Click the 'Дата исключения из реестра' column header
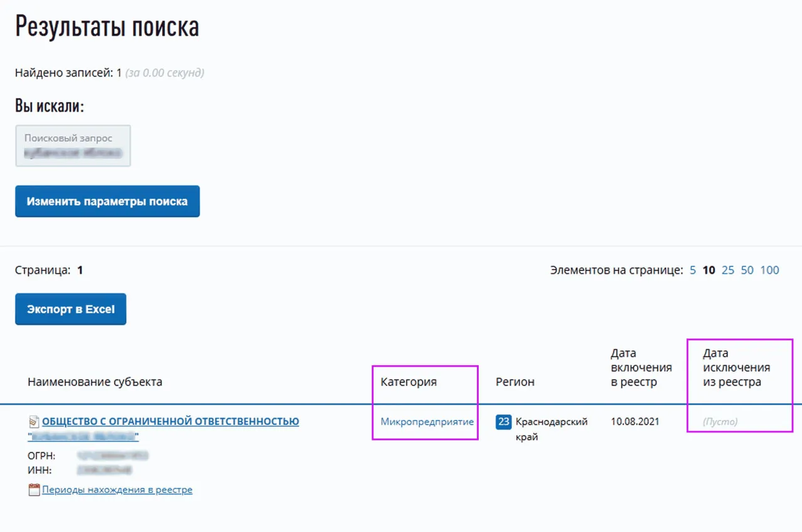The image size is (802, 532). pyautogui.click(x=736, y=367)
